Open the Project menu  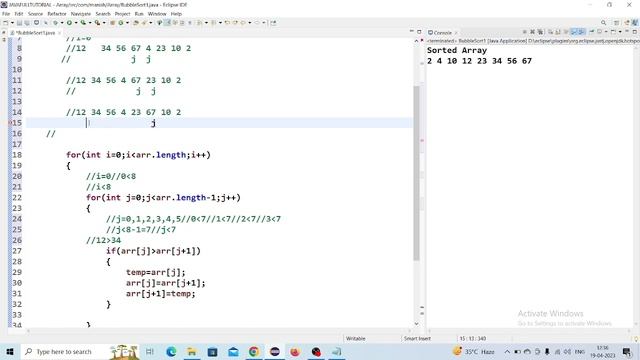click(122, 14)
